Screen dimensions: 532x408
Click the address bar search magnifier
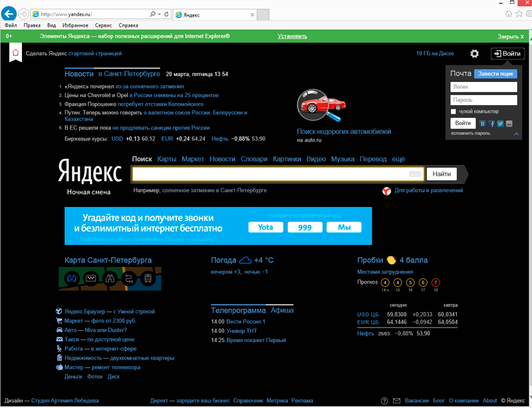click(153, 14)
